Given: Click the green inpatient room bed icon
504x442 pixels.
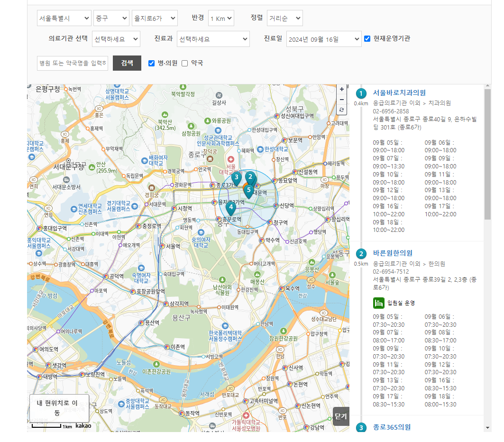Looking at the screenshot, I should (379, 303).
